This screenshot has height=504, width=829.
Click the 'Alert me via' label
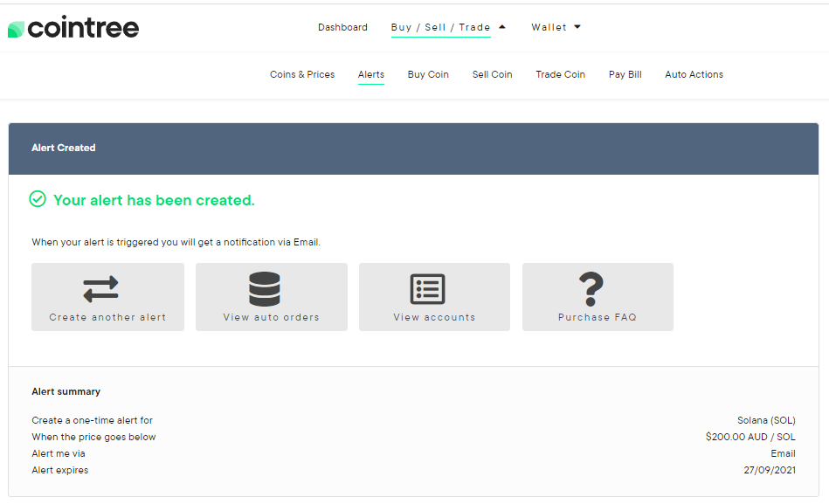click(59, 453)
